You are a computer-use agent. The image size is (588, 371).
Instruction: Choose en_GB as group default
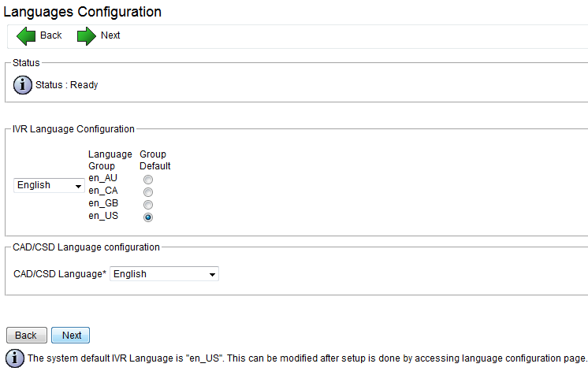pyautogui.click(x=148, y=204)
